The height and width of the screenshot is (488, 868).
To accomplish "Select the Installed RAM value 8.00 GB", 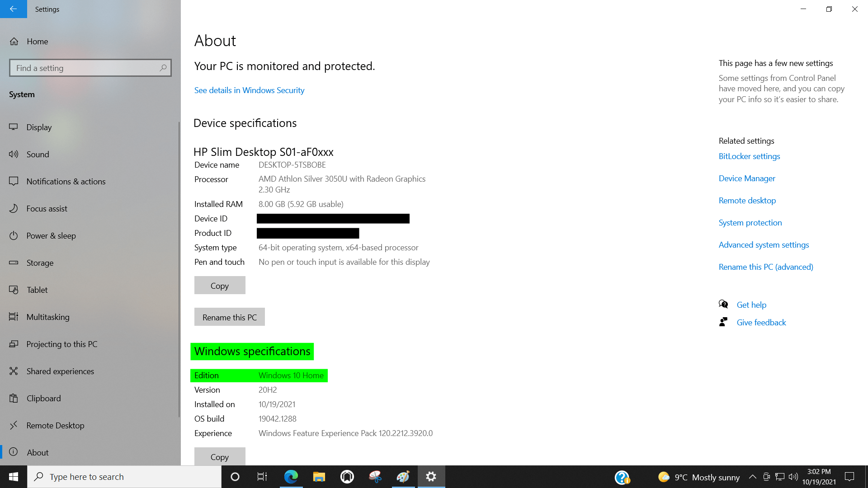I will click(301, 204).
